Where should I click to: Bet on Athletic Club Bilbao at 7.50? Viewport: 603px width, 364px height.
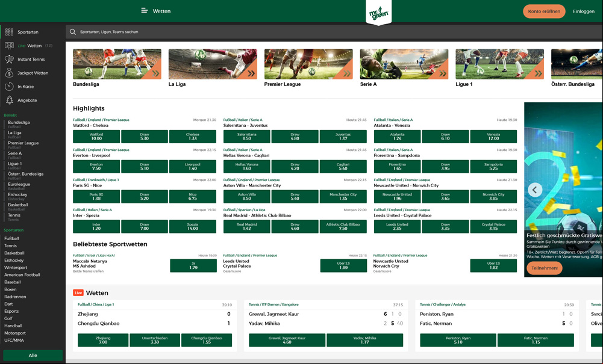343,227
